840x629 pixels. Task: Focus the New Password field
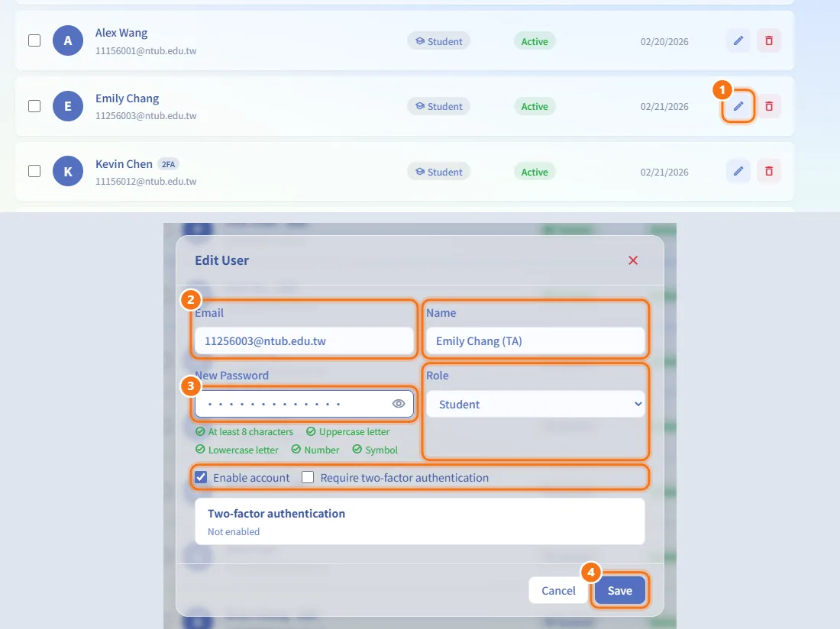304,404
